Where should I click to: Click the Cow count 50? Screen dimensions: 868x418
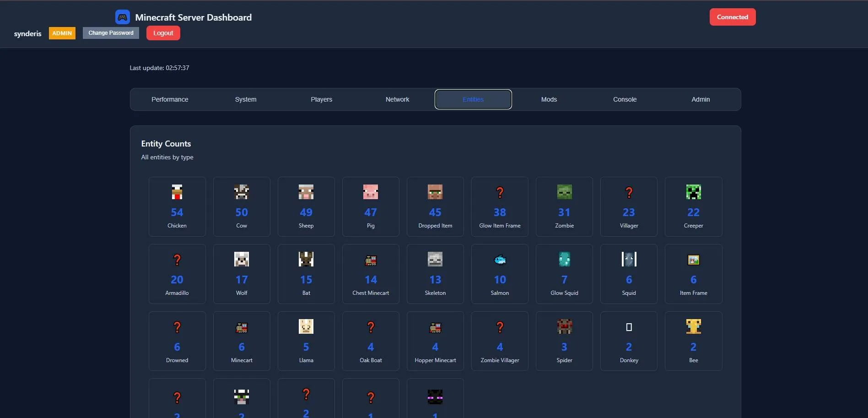(242, 212)
